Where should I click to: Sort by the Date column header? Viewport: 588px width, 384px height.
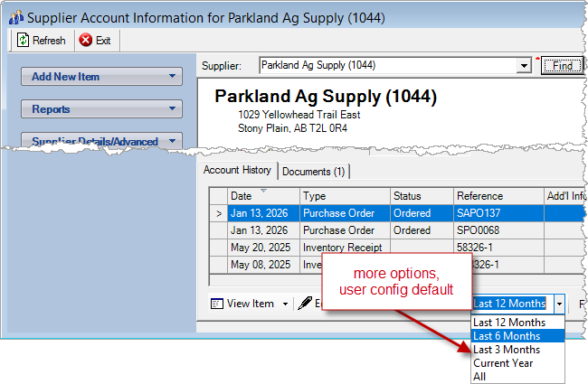pyautogui.click(x=263, y=196)
